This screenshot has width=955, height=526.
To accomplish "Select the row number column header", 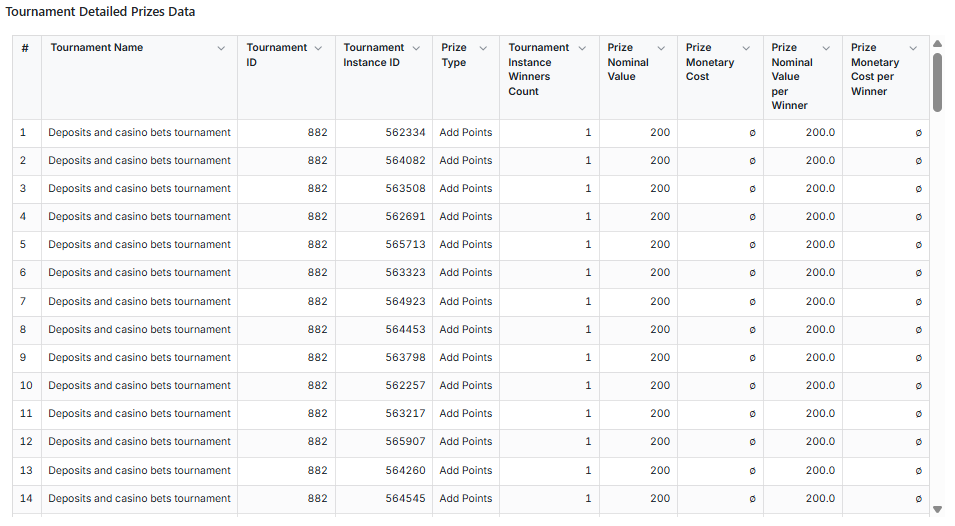I will coord(25,48).
